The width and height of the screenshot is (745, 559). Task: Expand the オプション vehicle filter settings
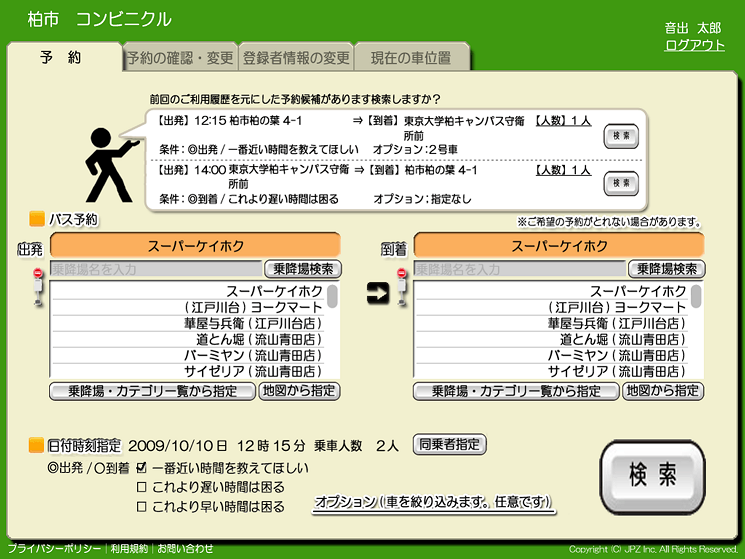[x=432, y=501]
